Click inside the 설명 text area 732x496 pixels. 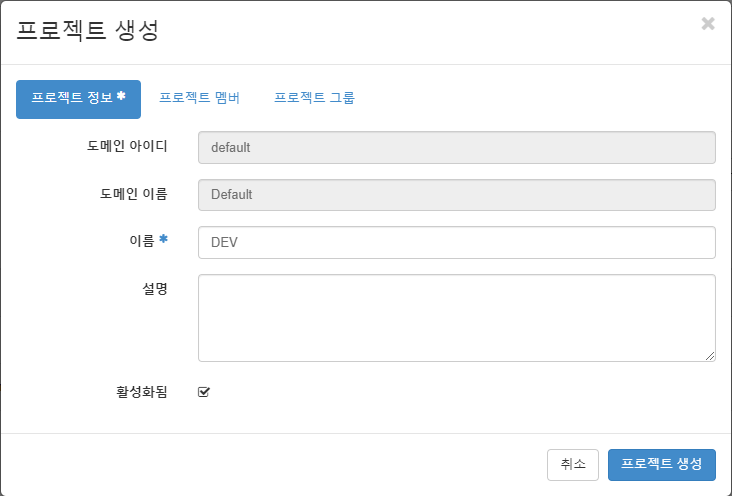tap(457, 318)
